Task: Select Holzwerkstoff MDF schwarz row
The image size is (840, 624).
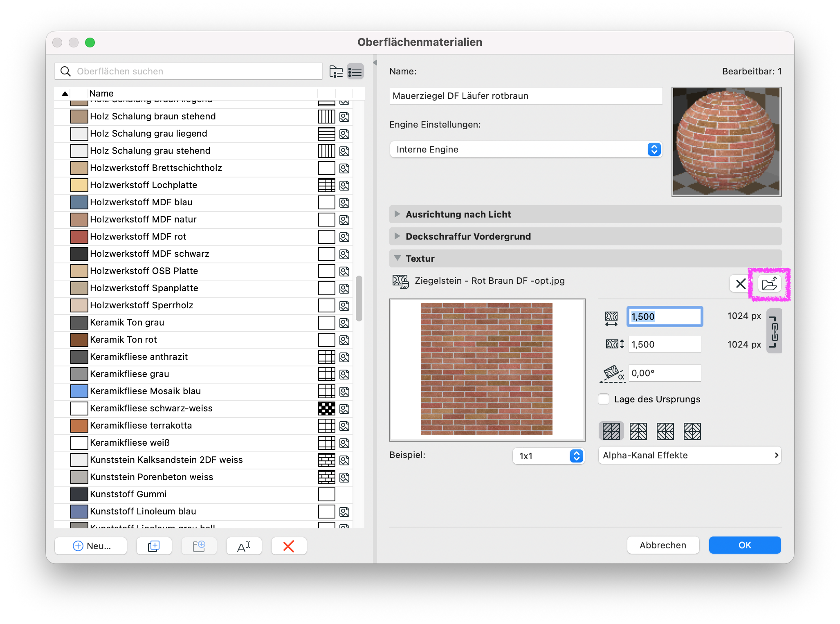Action: point(203,254)
